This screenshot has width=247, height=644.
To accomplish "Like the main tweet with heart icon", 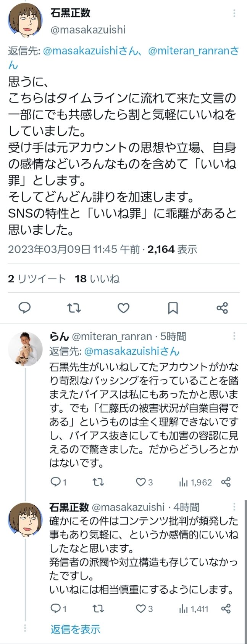I will (x=123, y=308).
